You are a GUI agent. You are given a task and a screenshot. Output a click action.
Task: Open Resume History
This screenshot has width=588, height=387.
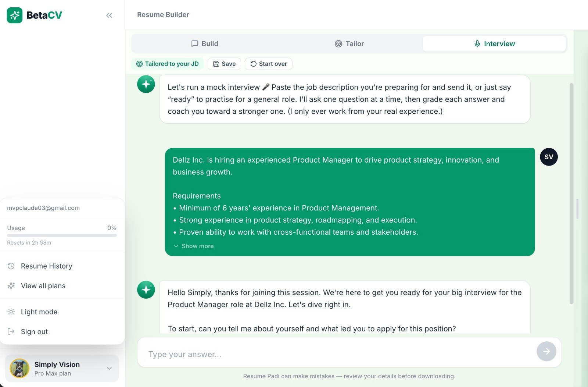pos(62,266)
